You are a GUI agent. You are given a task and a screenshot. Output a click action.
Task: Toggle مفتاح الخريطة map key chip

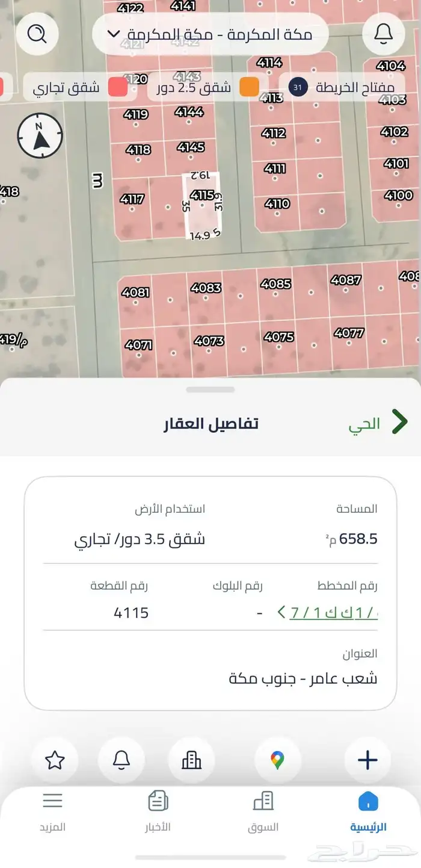click(x=343, y=87)
